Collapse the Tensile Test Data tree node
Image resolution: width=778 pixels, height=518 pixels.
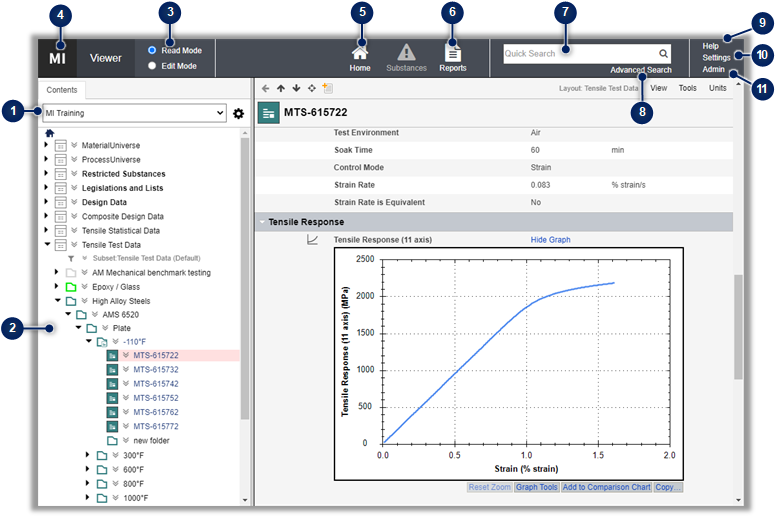point(46,244)
